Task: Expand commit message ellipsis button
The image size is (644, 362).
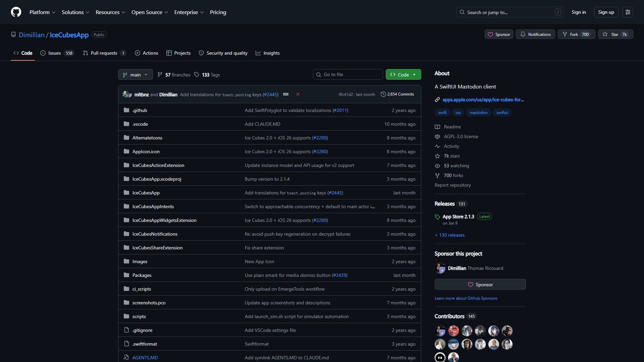Action: click(286, 95)
